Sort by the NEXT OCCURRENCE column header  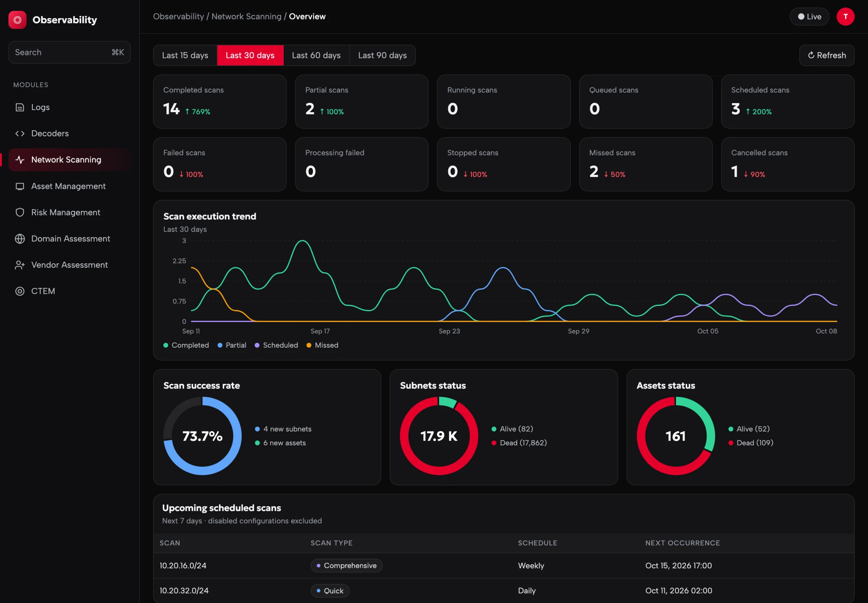click(682, 543)
